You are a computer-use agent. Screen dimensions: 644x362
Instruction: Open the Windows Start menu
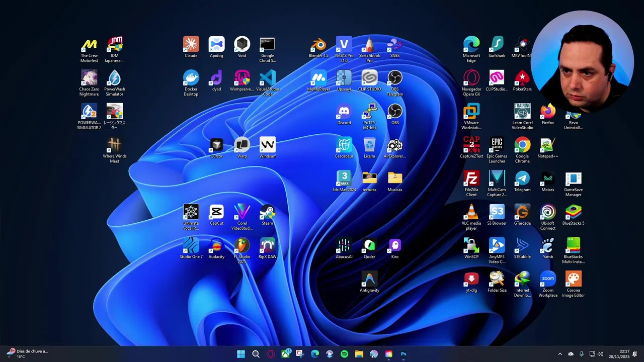tap(241, 354)
